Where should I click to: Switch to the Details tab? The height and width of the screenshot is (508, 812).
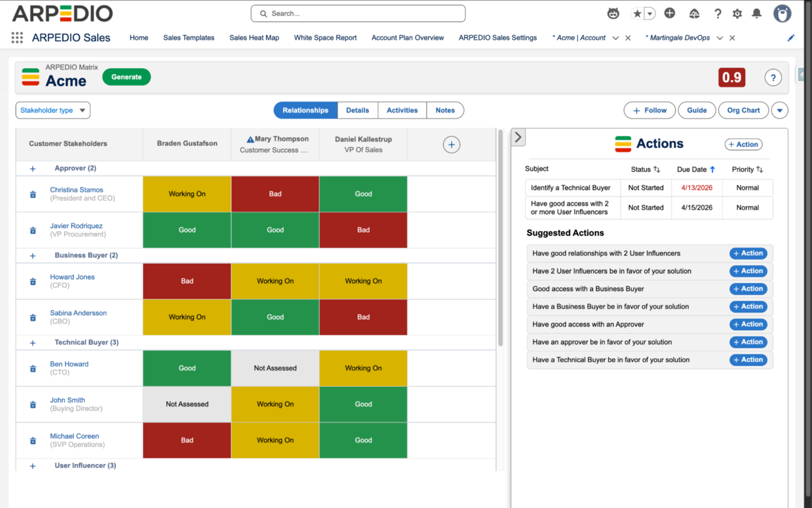(357, 111)
